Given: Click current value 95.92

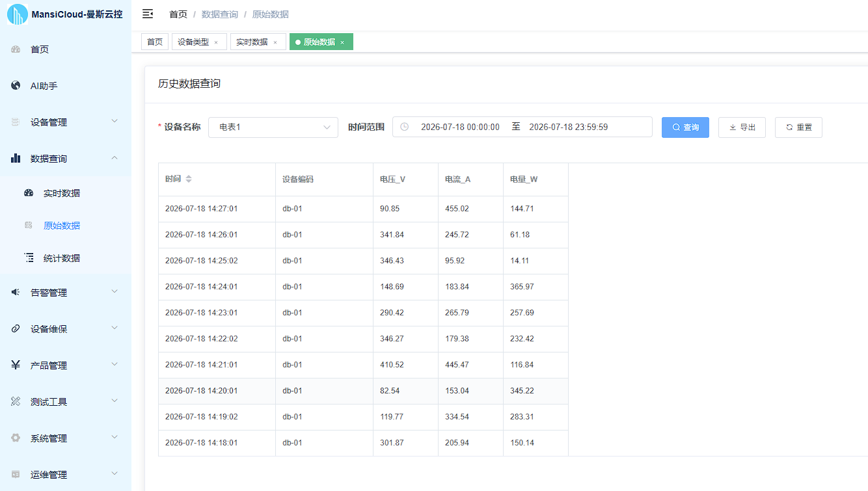Looking at the screenshot, I should tap(455, 261).
